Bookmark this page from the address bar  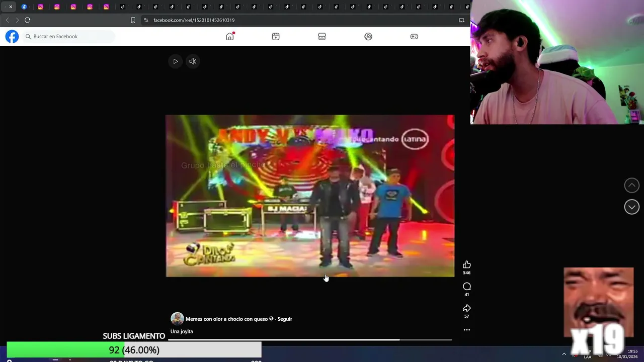[x=133, y=20]
